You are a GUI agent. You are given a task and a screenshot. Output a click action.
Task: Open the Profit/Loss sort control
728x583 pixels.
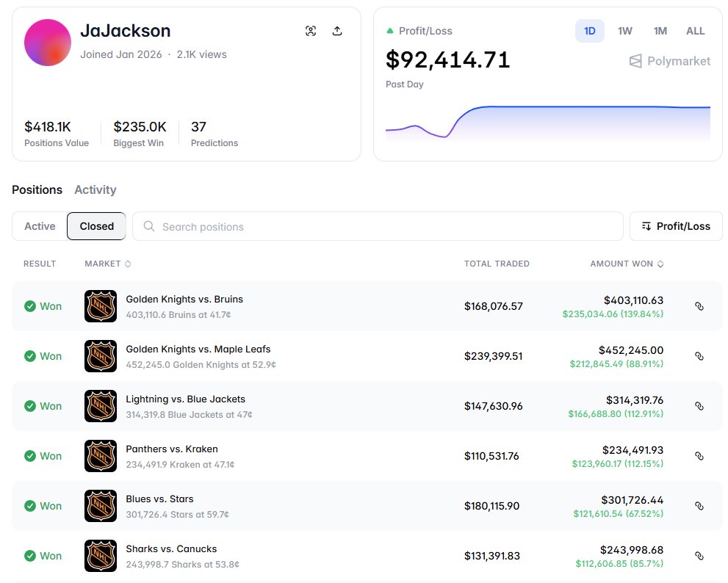[x=675, y=226]
